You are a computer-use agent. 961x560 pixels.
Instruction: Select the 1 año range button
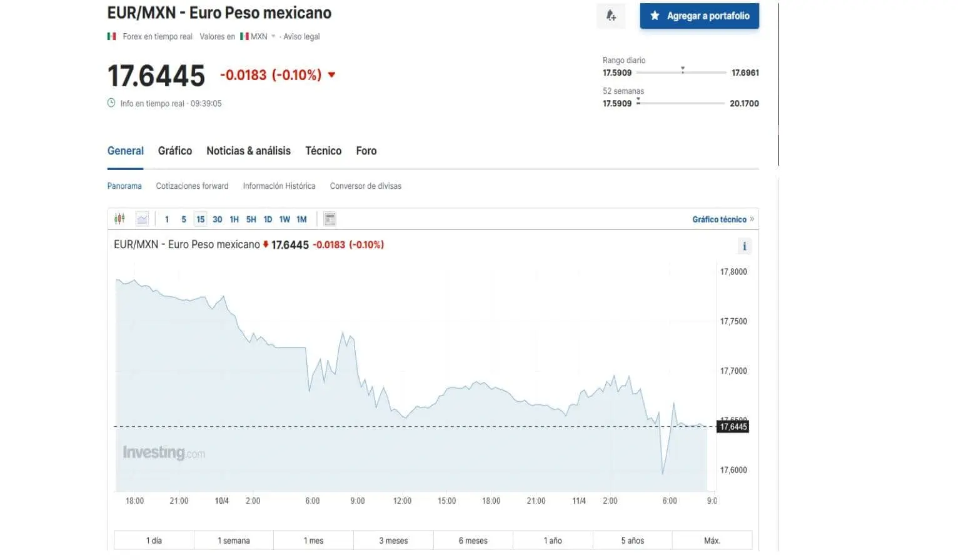coord(553,541)
